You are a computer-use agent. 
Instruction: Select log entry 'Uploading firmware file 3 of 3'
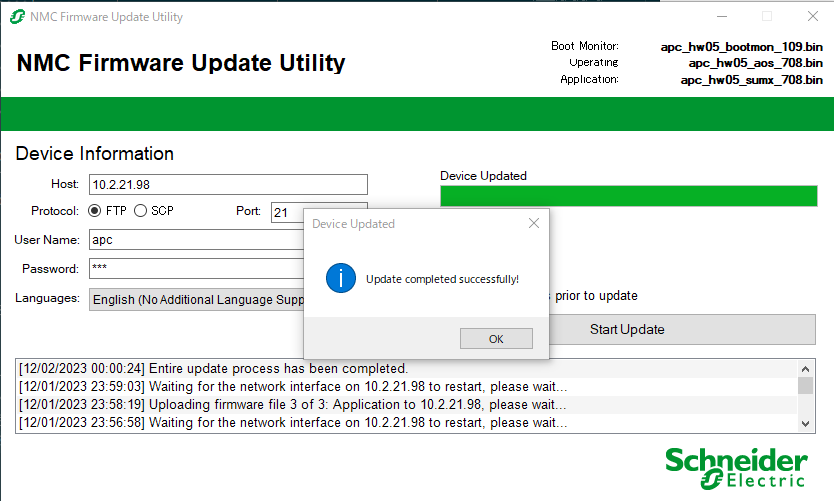pyautogui.click(x=407, y=405)
